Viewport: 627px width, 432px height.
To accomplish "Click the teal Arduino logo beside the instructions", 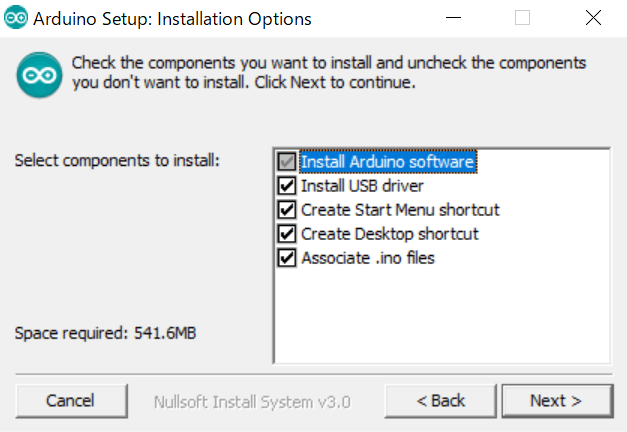I will pos(39,75).
